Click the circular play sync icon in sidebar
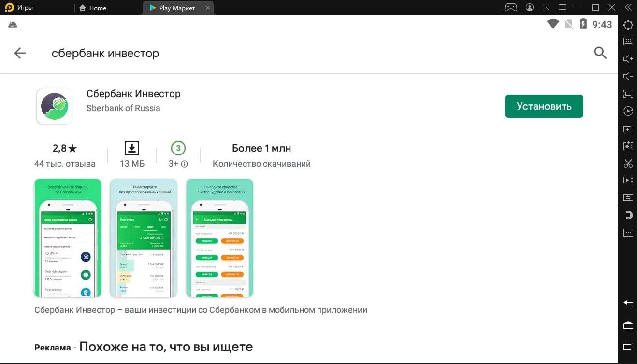This screenshot has width=637, height=364. pos(628,111)
